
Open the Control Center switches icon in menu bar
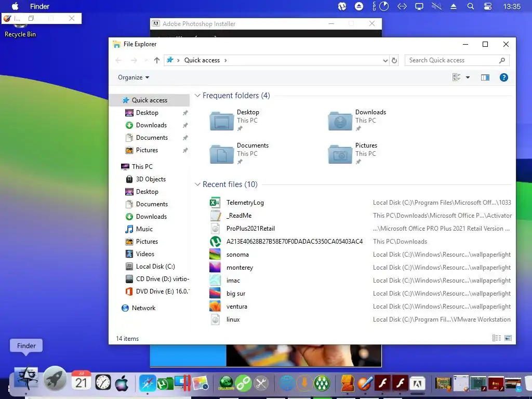[487, 6]
